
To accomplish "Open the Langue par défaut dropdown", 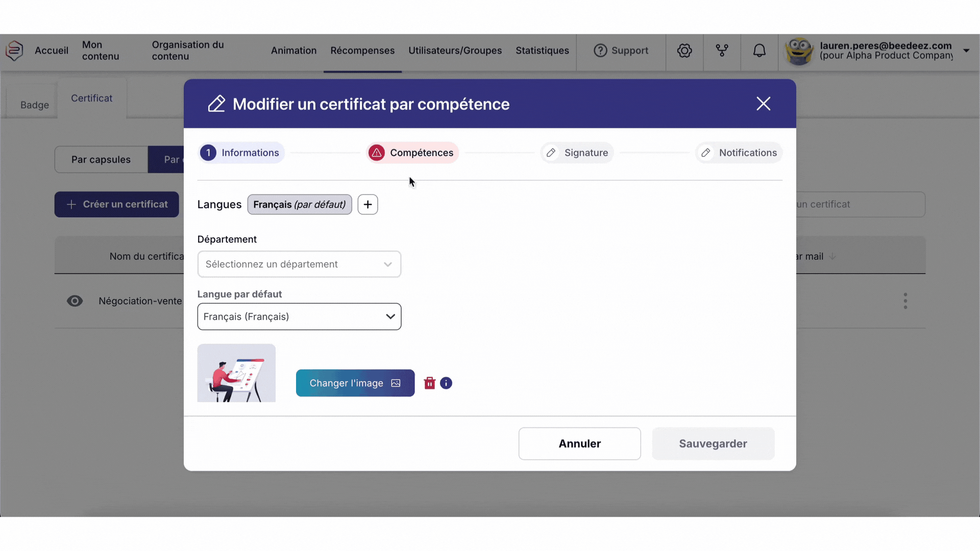I will coord(299,316).
